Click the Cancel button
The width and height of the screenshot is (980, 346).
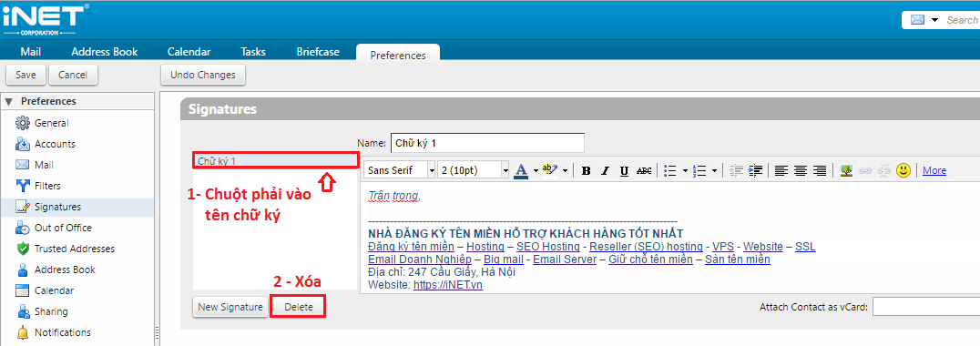coord(73,75)
